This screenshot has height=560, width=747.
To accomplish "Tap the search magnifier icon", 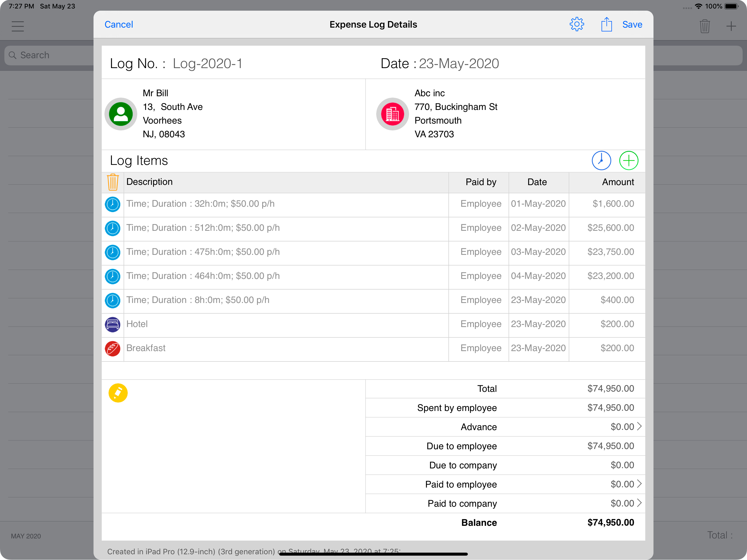I will [x=13, y=55].
